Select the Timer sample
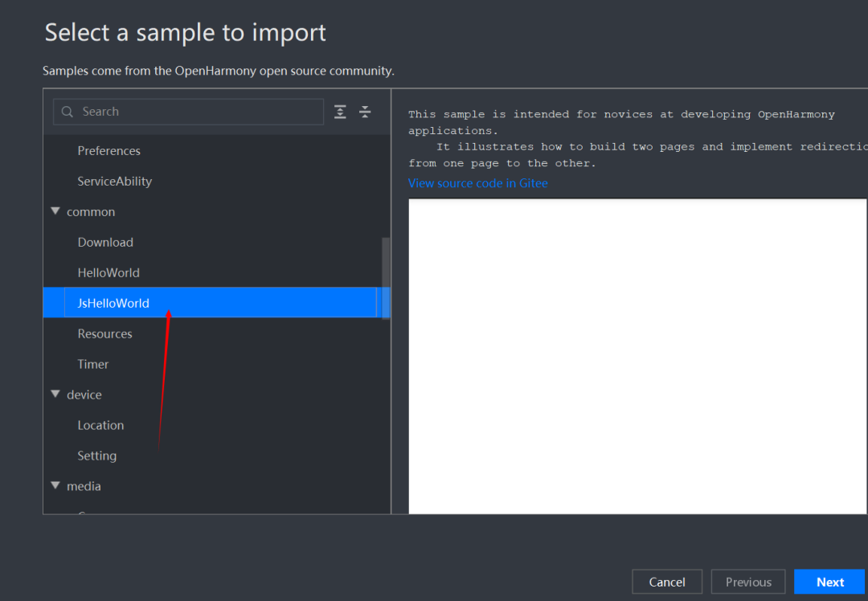868x601 pixels. (93, 365)
